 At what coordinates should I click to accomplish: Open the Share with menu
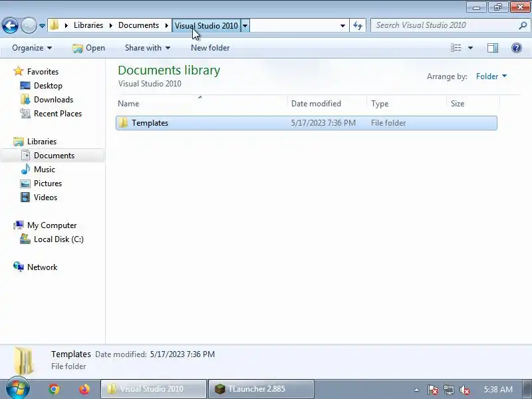(147, 48)
